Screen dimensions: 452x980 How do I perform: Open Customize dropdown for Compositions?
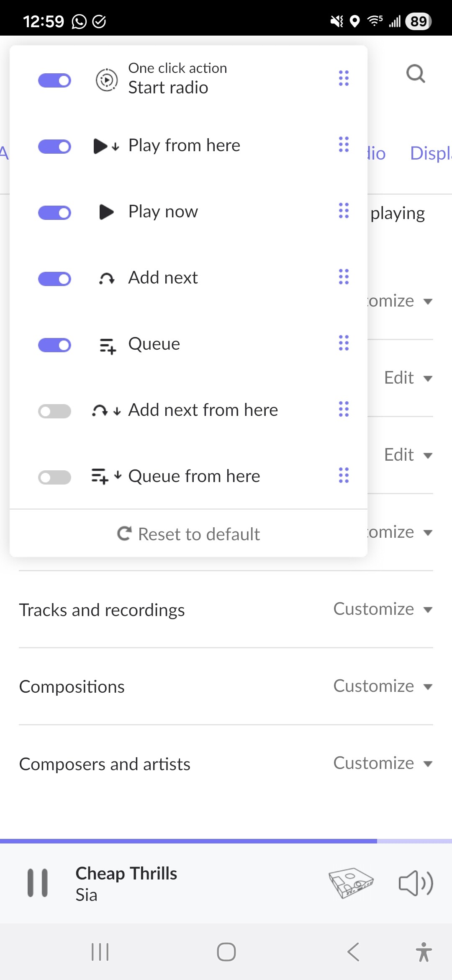[383, 686]
